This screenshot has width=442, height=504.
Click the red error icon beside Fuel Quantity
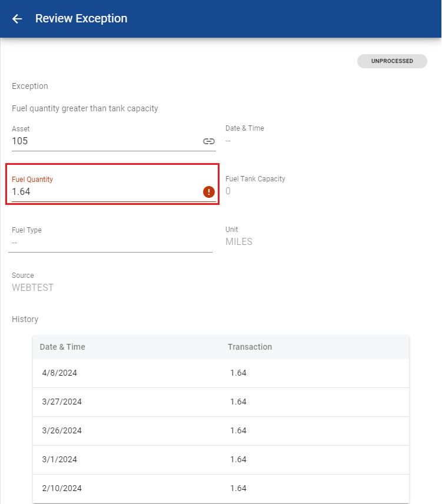tap(208, 192)
